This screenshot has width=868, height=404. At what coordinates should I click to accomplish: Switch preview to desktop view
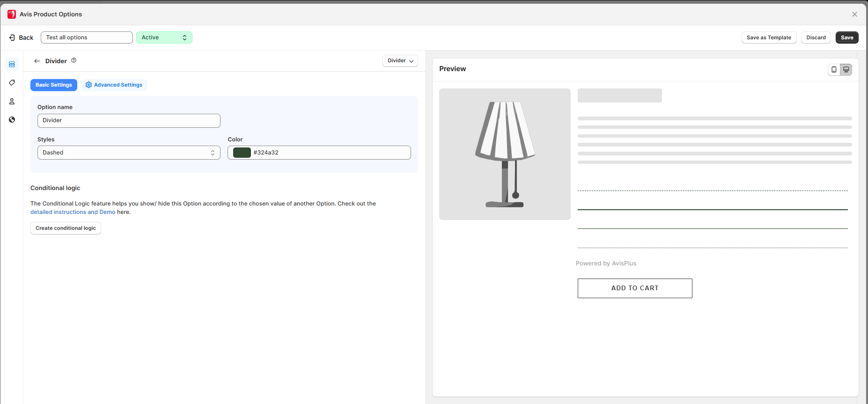point(846,69)
